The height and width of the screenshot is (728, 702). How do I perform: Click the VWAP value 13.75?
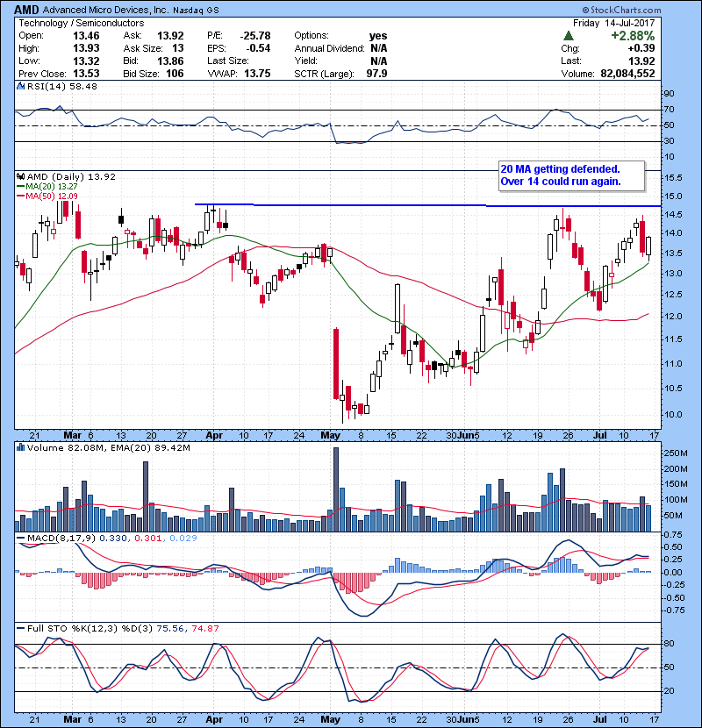coord(257,74)
